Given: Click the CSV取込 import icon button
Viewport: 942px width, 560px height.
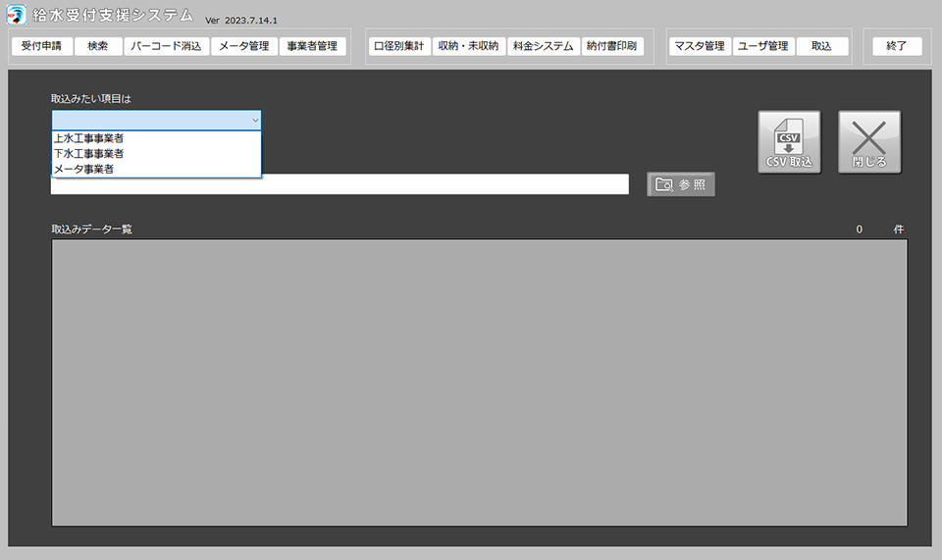Looking at the screenshot, I should tap(789, 142).
